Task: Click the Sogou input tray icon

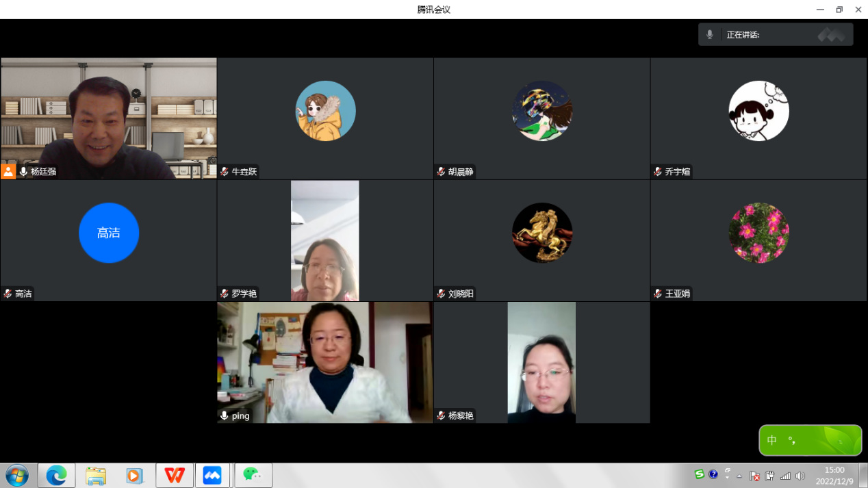Action: (699, 475)
